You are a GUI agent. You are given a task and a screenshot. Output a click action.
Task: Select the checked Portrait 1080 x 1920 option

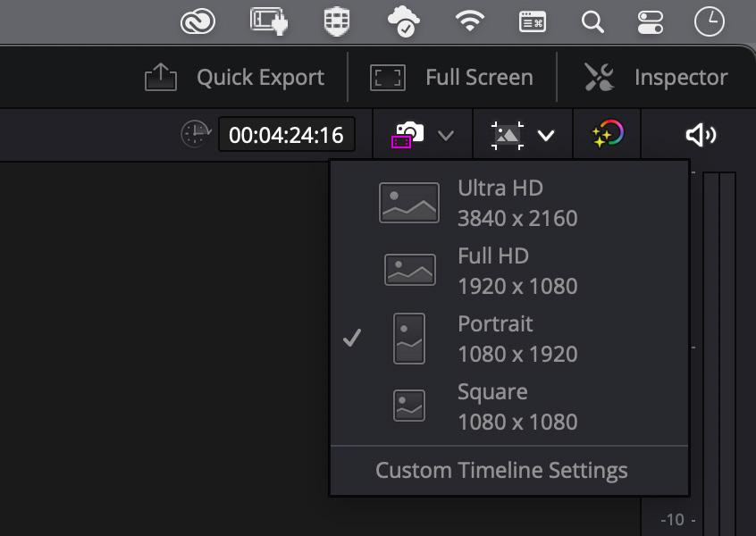(x=509, y=339)
